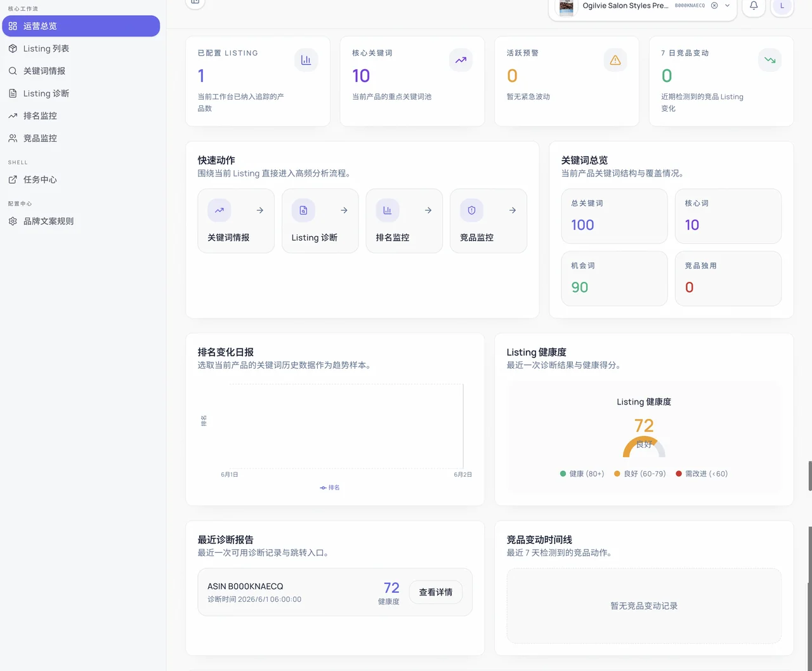
Task: Click the arrow on 关键词情报 quick action
Action: [260, 210]
